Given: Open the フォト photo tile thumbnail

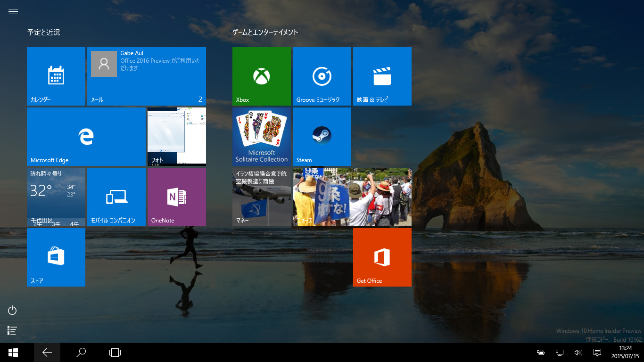Looking at the screenshot, I should pyautogui.click(x=176, y=136).
